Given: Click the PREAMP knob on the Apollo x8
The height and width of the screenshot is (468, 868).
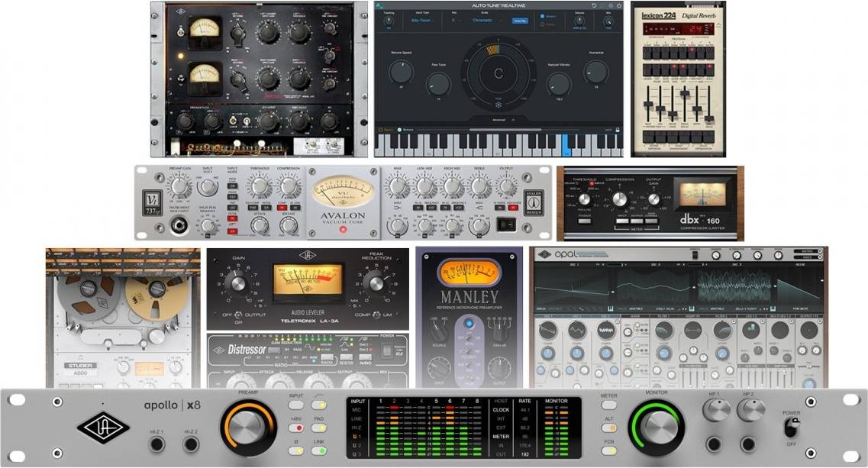Looking at the screenshot, I should 248,428.
